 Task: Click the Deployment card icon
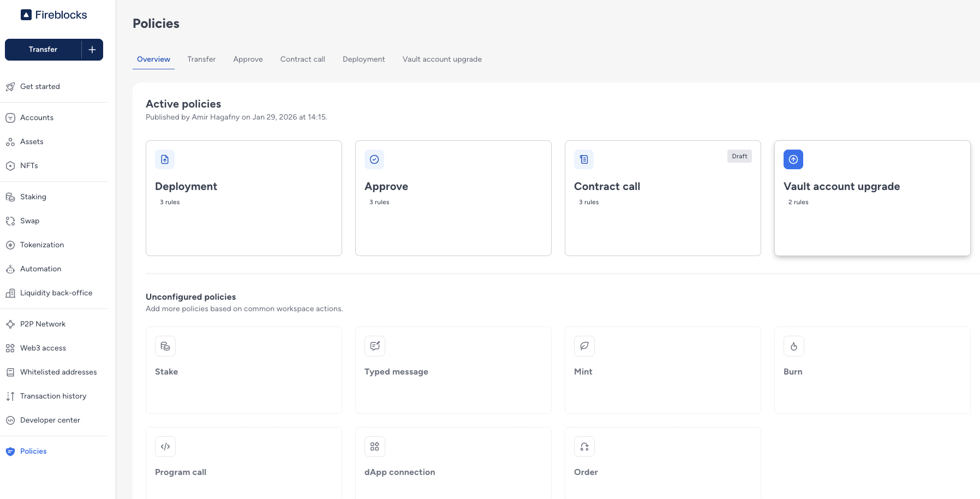pyautogui.click(x=165, y=159)
